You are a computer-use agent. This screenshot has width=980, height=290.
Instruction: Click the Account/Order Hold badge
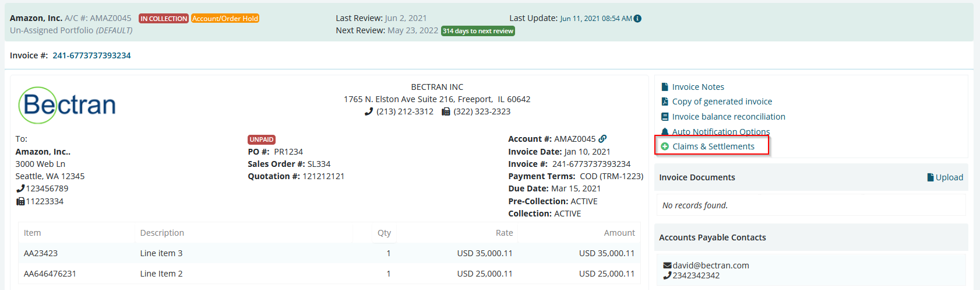[225, 19]
